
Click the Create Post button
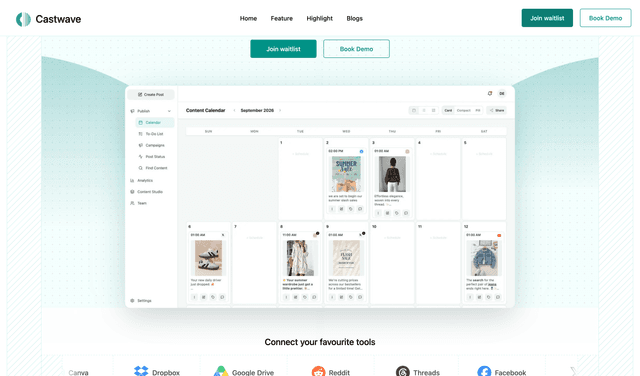(x=151, y=94)
